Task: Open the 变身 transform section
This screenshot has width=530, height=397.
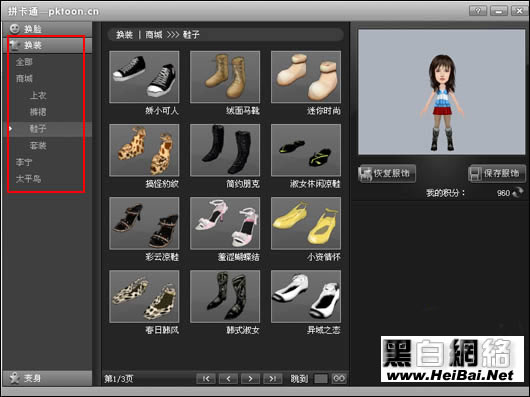Action: click(47, 378)
